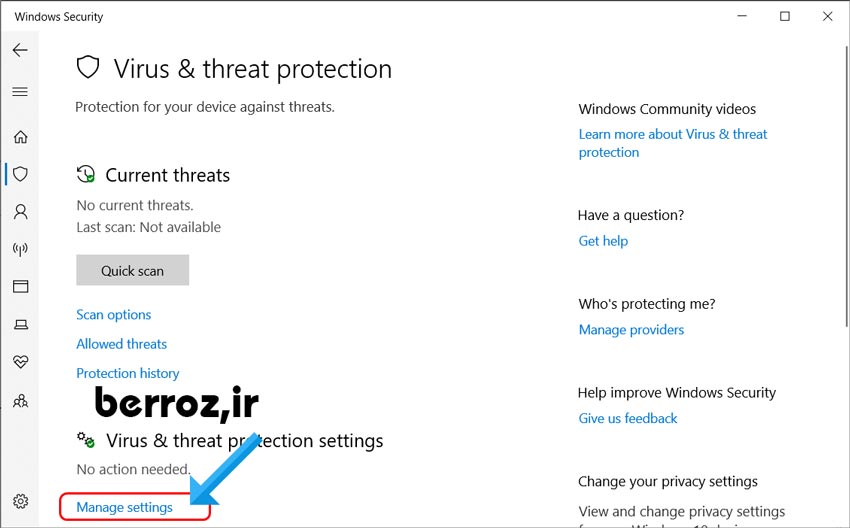Viewport: 850px width, 528px height.
Task: Open the Scan options link
Action: click(x=114, y=315)
